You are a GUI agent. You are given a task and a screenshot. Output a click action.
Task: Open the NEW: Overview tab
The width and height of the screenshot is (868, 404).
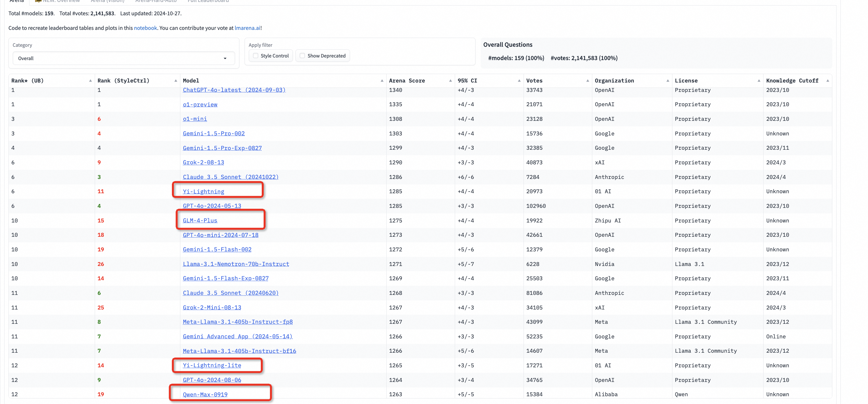point(57,1)
